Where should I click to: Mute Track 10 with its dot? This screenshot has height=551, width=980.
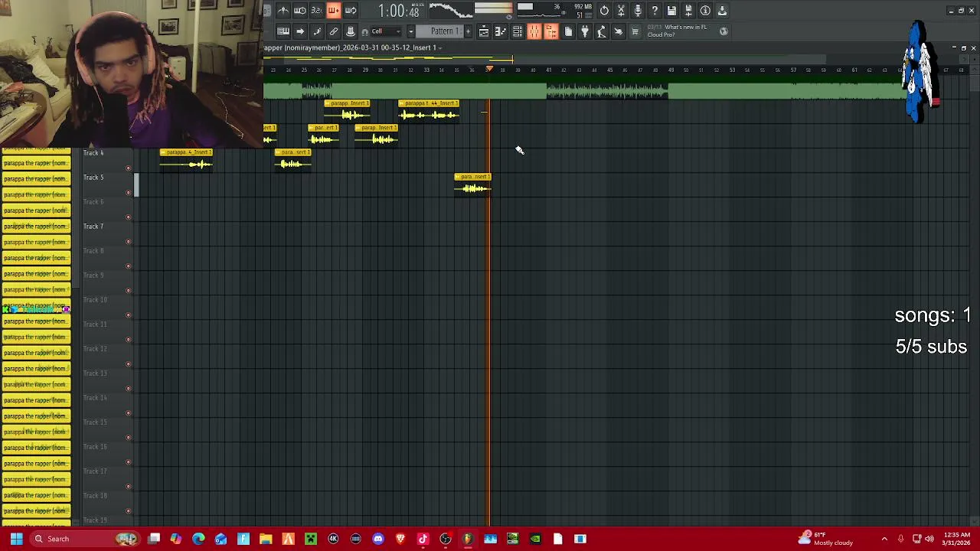[128, 315]
